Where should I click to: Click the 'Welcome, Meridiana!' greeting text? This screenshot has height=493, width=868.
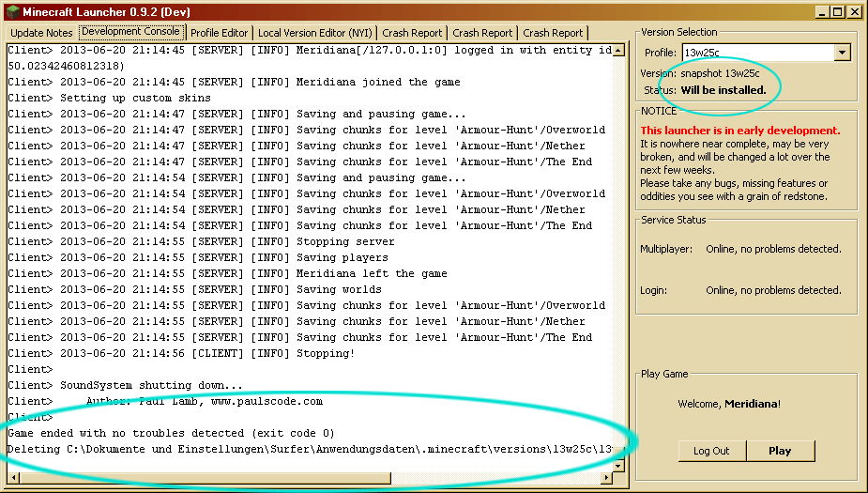(729, 404)
